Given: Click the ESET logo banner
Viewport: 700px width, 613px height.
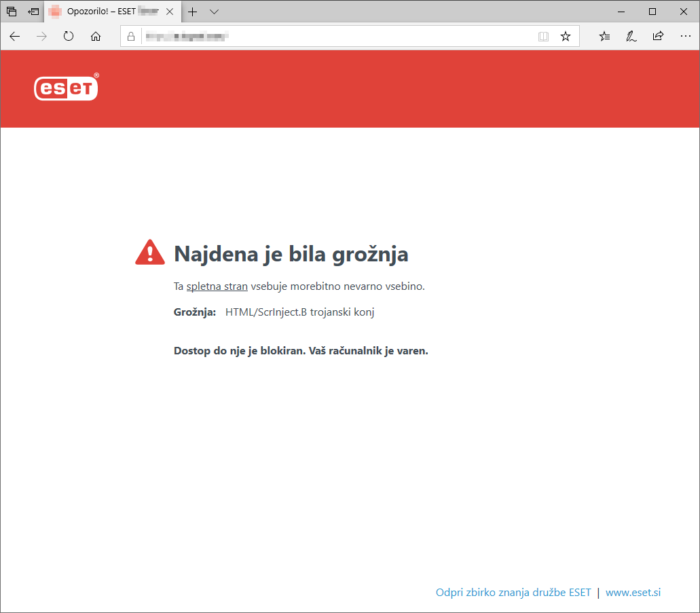Looking at the screenshot, I should pyautogui.click(x=66, y=88).
